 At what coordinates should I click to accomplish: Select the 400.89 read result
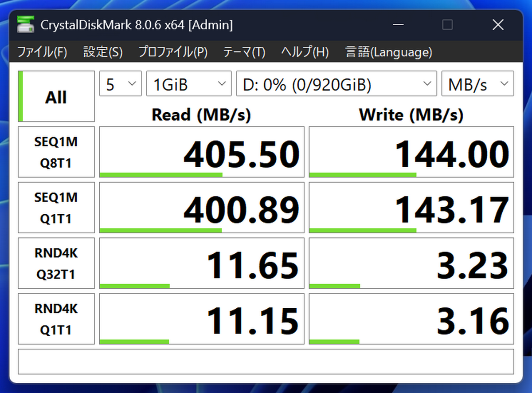pos(202,208)
